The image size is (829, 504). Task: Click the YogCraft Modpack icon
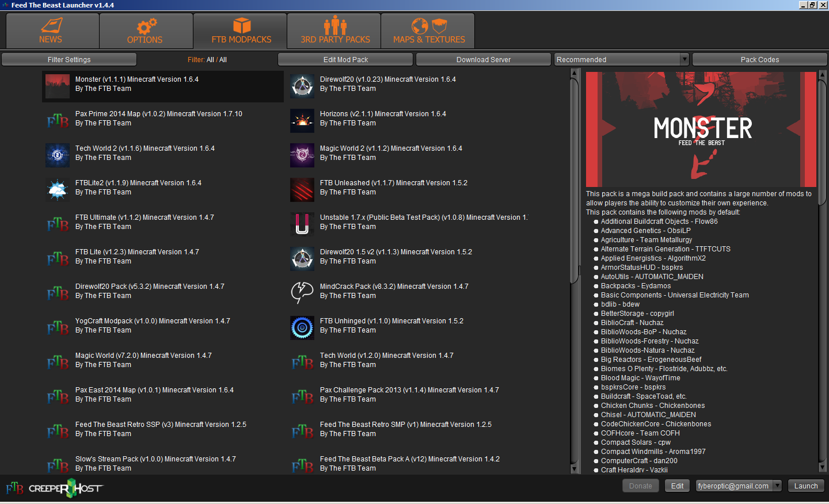pyautogui.click(x=58, y=328)
